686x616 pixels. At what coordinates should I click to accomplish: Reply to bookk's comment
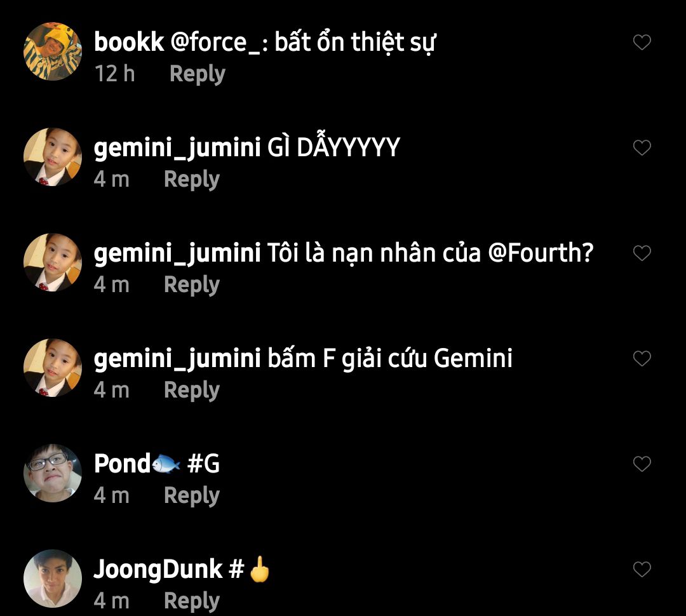tap(197, 74)
